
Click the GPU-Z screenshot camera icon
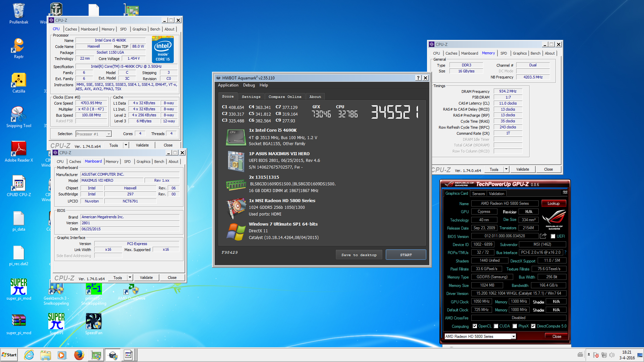click(x=565, y=192)
